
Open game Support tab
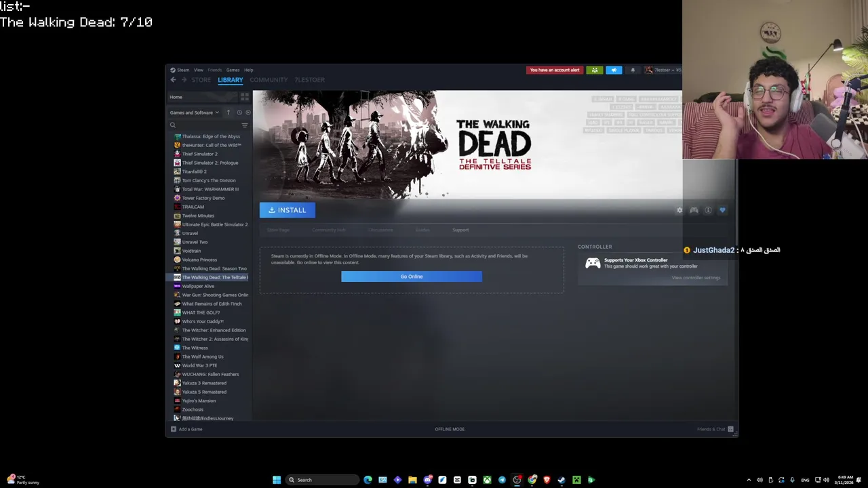460,230
